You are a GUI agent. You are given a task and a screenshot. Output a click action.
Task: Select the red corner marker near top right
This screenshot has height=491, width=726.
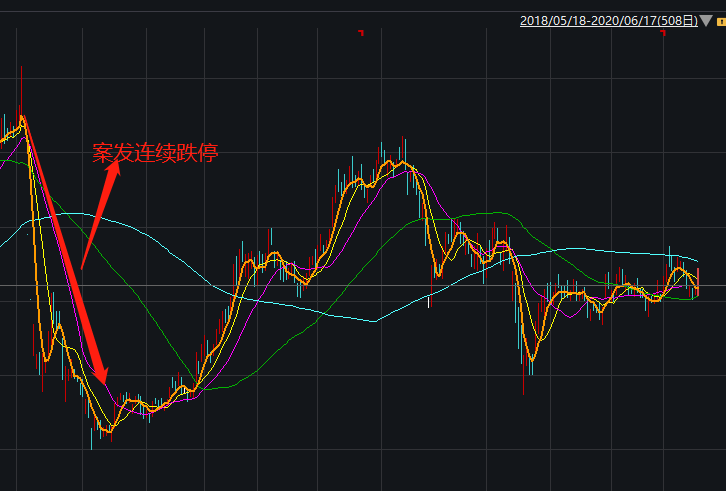tap(662, 34)
